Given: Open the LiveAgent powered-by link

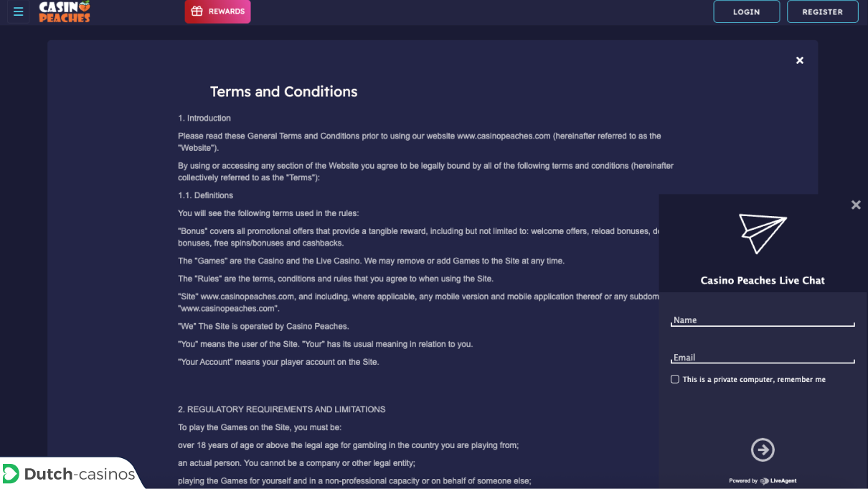Looking at the screenshot, I should [778, 481].
